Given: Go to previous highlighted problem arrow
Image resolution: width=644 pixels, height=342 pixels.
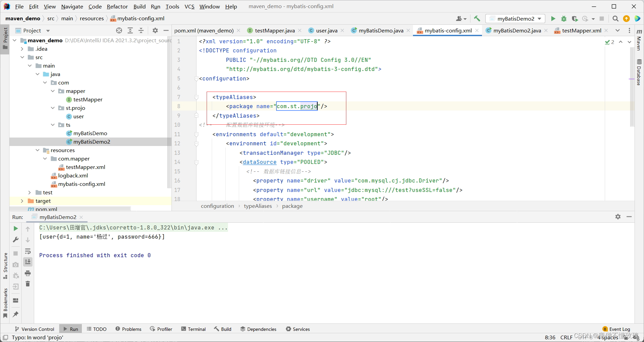Looking at the screenshot, I should pos(621,42).
